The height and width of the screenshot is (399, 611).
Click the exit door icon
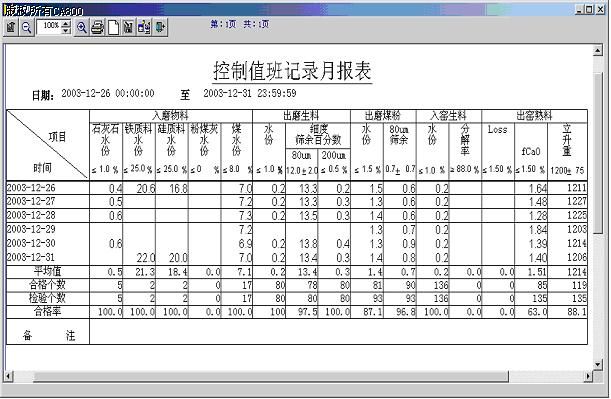point(160,27)
